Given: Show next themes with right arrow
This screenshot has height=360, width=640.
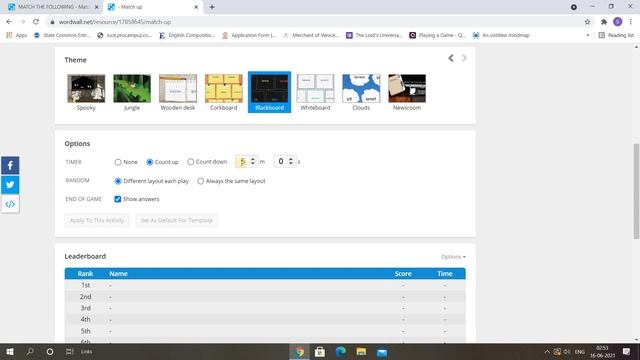Looking at the screenshot, I should 464,58.
